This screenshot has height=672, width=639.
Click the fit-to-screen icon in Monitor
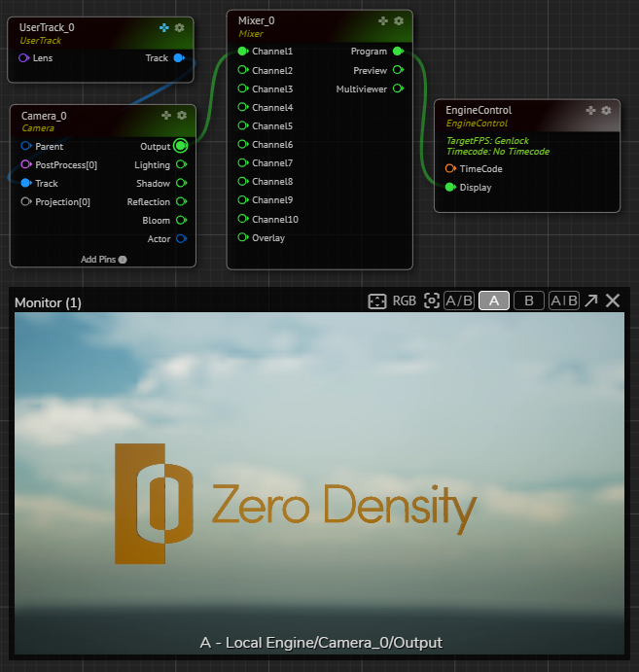(377, 301)
